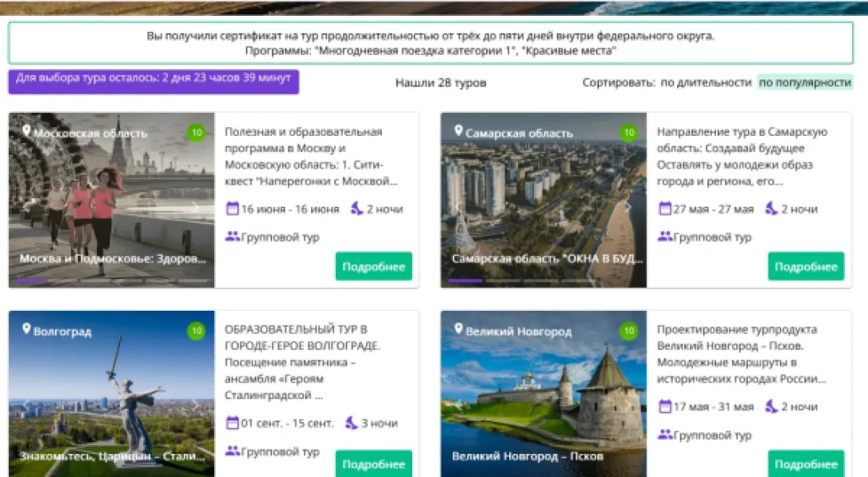868x477 pixels.
Task: Click the '16 июня - 16 июня' dates
Action: pyautogui.click(x=290, y=209)
